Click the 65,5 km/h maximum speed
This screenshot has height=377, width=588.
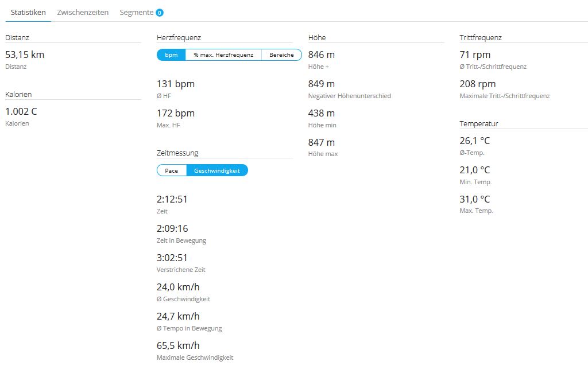(x=178, y=345)
